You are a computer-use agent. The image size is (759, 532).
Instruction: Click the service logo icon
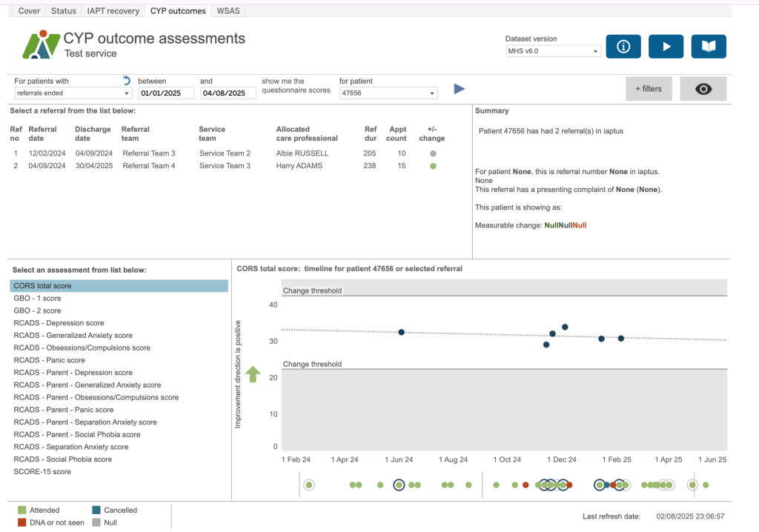[x=41, y=44]
